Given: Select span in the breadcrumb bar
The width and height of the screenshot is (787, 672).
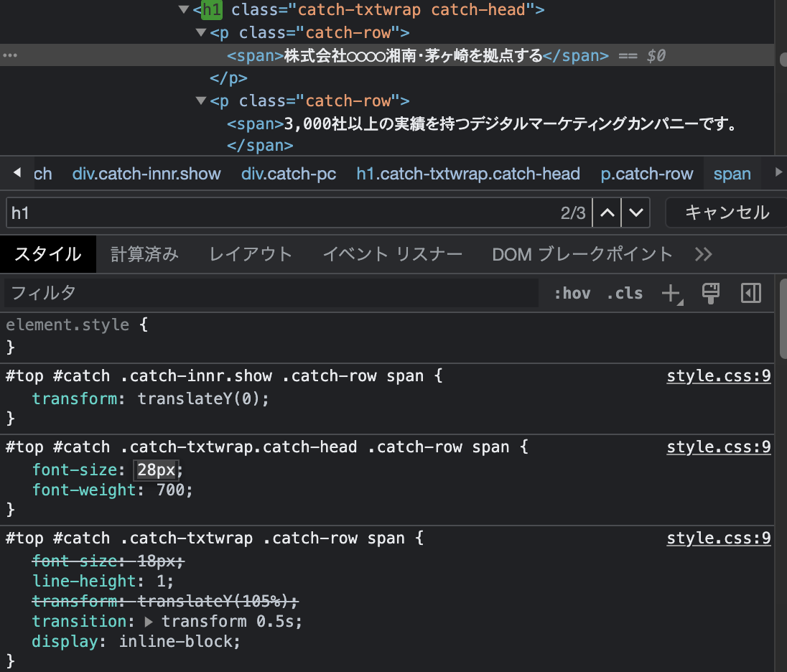Looking at the screenshot, I should pyautogui.click(x=732, y=173).
